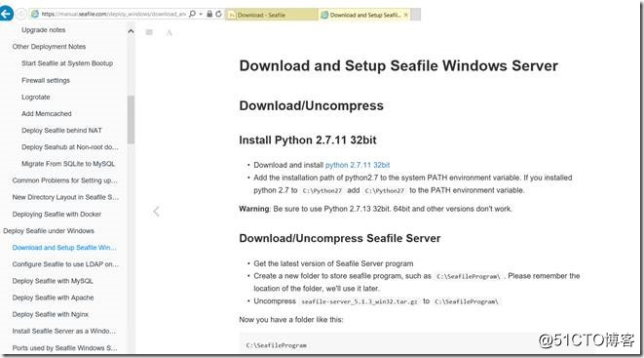
Task: Select 'Download and Setup Seafile Win...' sidebar link
Action: click(x=64, y=248)
